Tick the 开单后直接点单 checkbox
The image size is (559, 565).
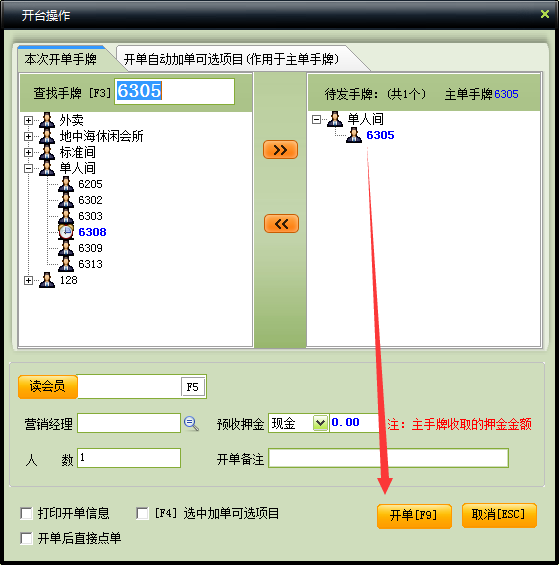pos(26,538)
